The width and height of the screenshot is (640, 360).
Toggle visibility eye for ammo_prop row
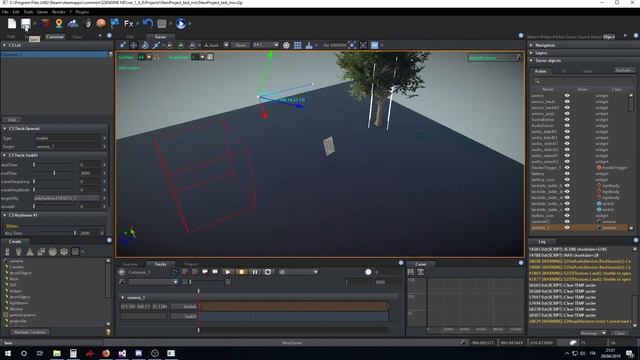pos(567,113)
